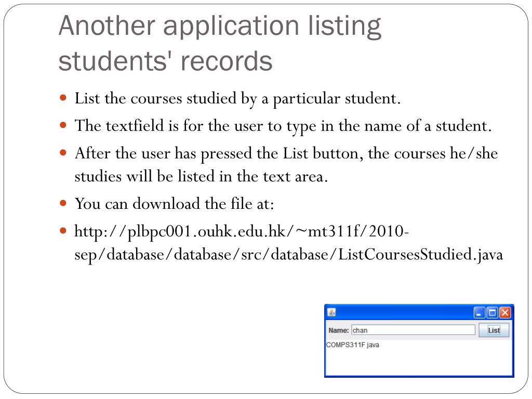The width and height of the screenshot is (532, 399).
Task: Maximize the Java application window
Action: tap(492, 312)
